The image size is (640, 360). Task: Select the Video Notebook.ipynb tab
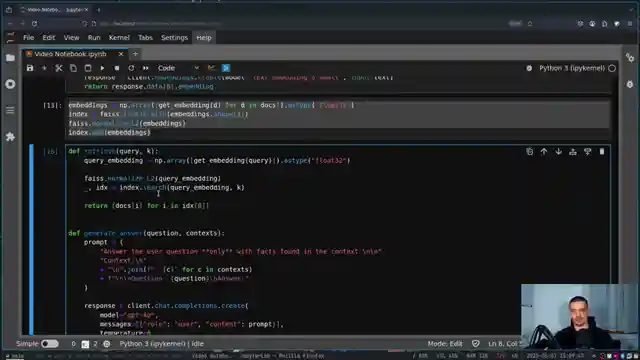pyautogui.click(x=70, y=54)
